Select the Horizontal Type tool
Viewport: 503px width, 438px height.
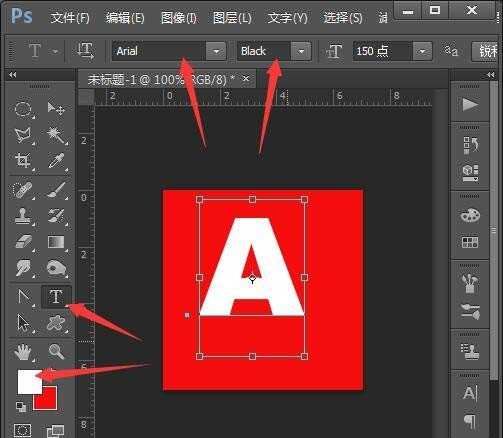click(x=56, y=297)
